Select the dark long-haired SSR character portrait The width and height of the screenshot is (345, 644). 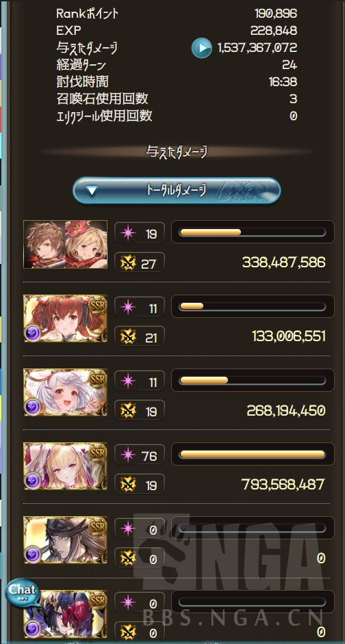tap(66, 540)
